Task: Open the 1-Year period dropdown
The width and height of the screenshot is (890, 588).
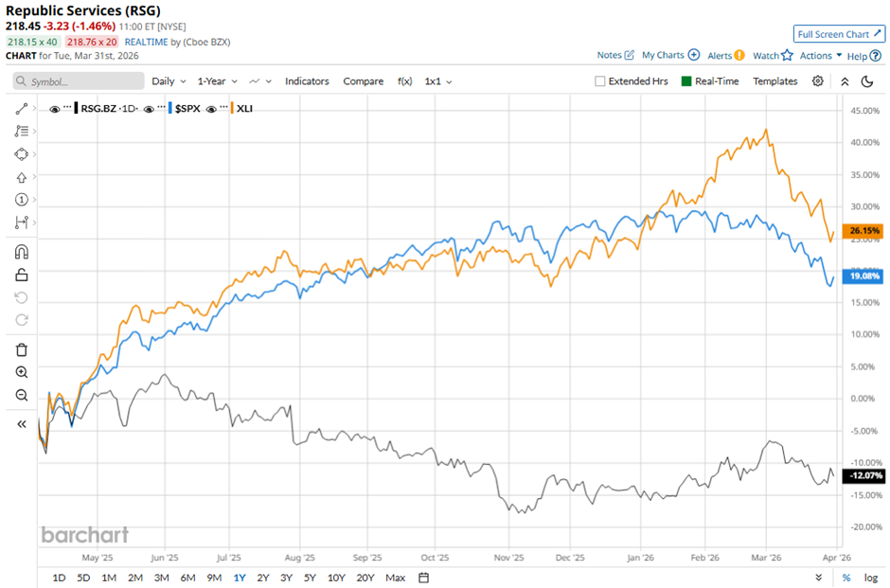Action: point(218,81)
